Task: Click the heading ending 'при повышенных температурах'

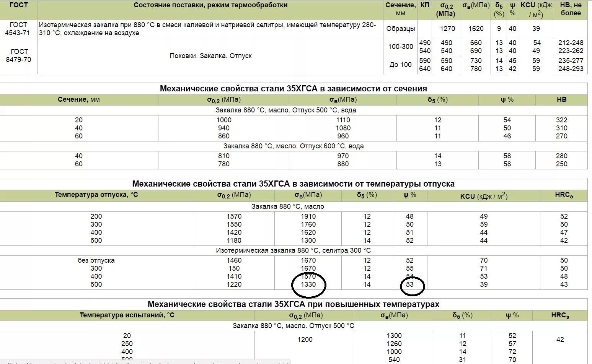Action: pos(293,304)
